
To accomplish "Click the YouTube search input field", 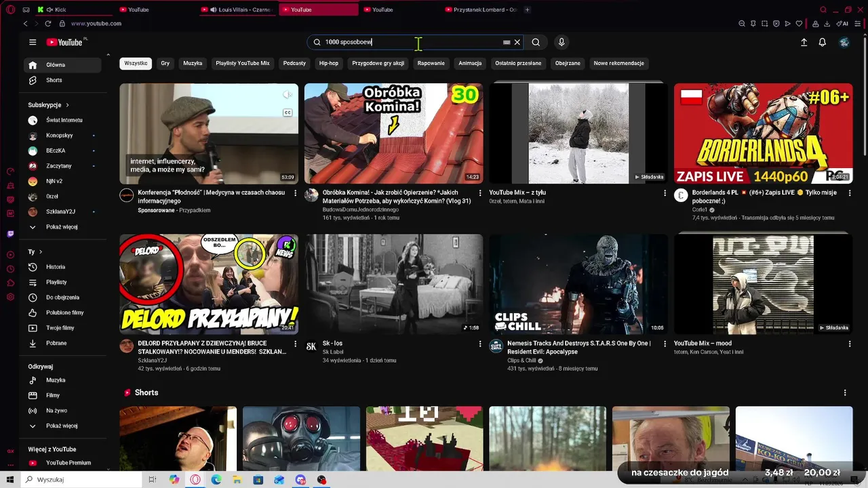I will [412, 42].
